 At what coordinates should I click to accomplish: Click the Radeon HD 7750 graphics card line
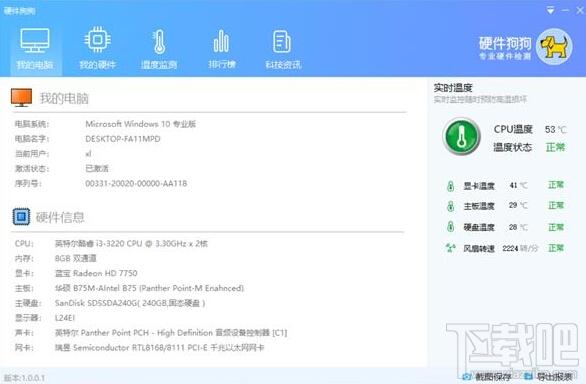click(96, 273)
